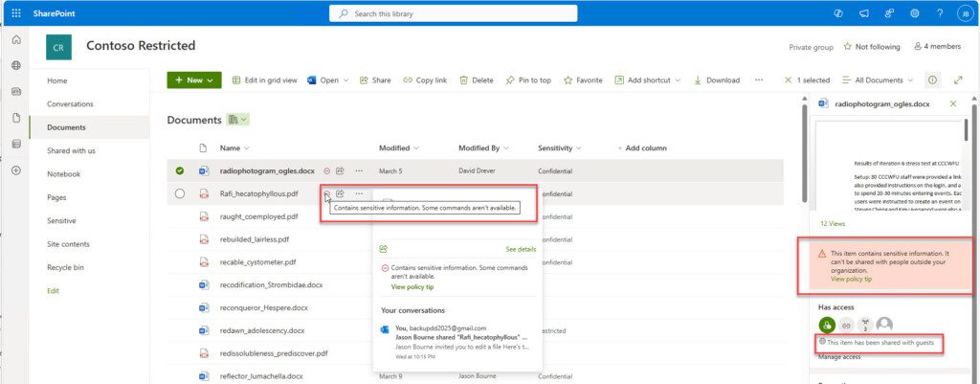Viewport: 980px width, 384px height.
Task: Click View policy tip in details pane
Action: 851,279
